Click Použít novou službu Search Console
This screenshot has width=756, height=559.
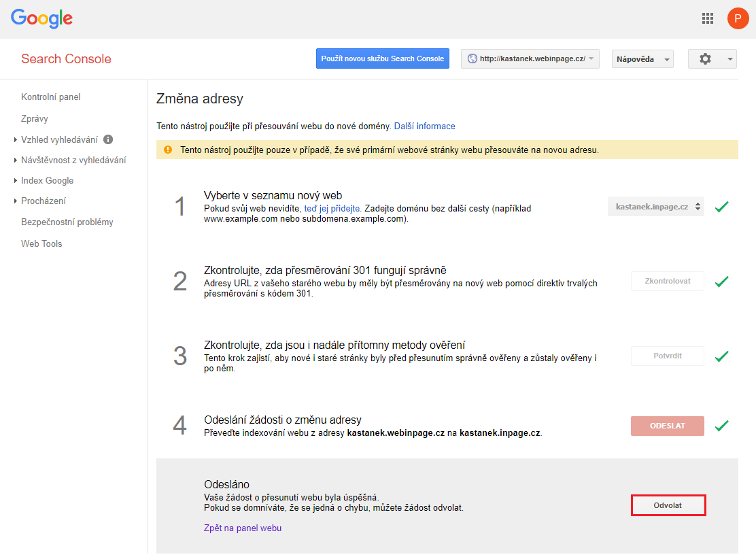[x=383, y=59]
